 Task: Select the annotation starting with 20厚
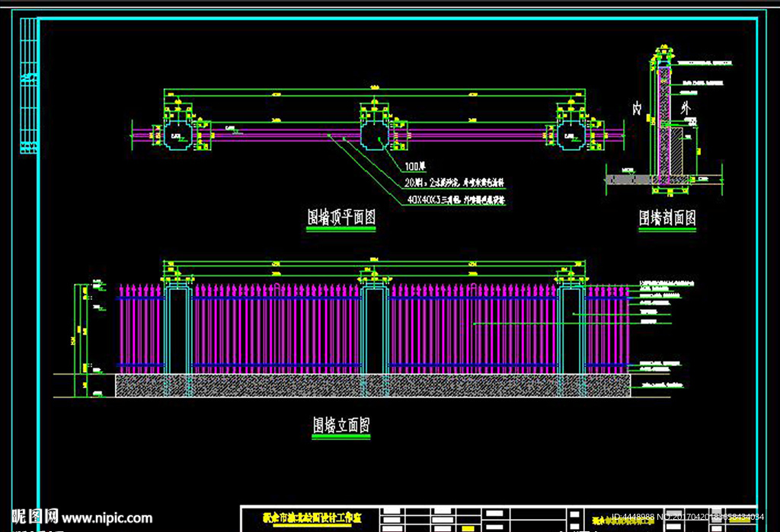[454, 183]
